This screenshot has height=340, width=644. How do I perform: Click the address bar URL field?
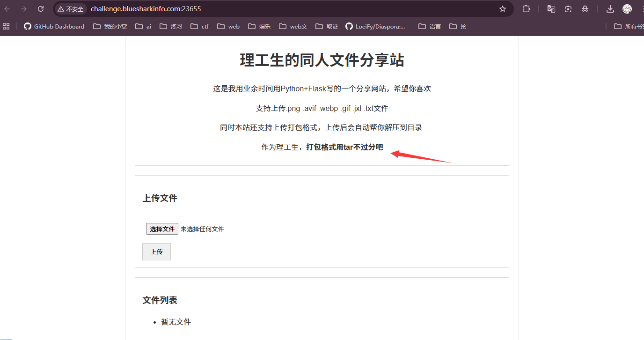tap(281, 9)
